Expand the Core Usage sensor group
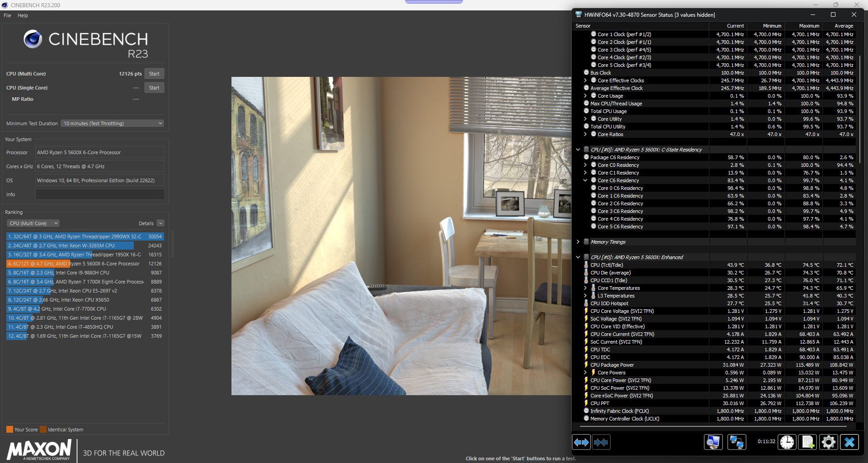Screen dimensions: 868x463 pos(585,96)
